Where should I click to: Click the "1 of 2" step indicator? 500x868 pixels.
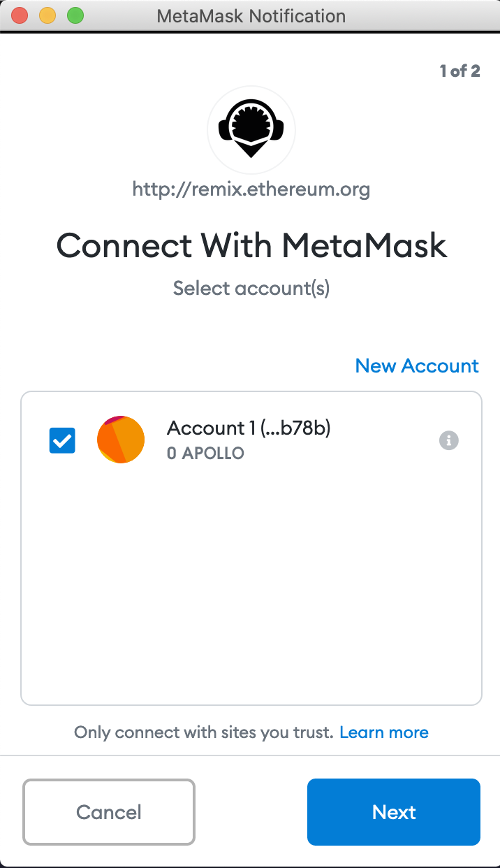pos(459,71)
